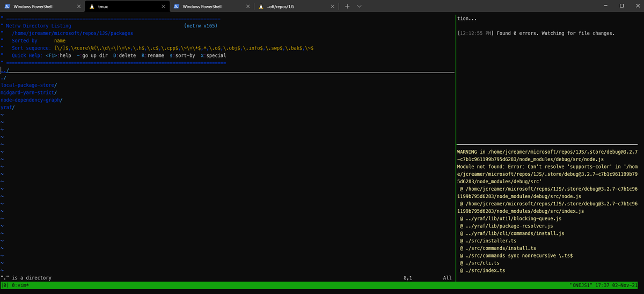Close the first Windows PowerShell tab
The width and height of the screenshot is (644, 294).
click(78, 6)
